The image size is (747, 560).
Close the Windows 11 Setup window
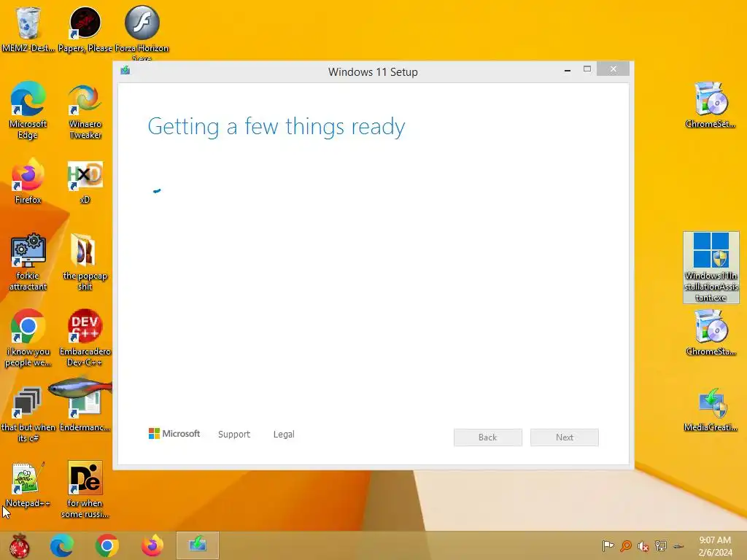613,69
